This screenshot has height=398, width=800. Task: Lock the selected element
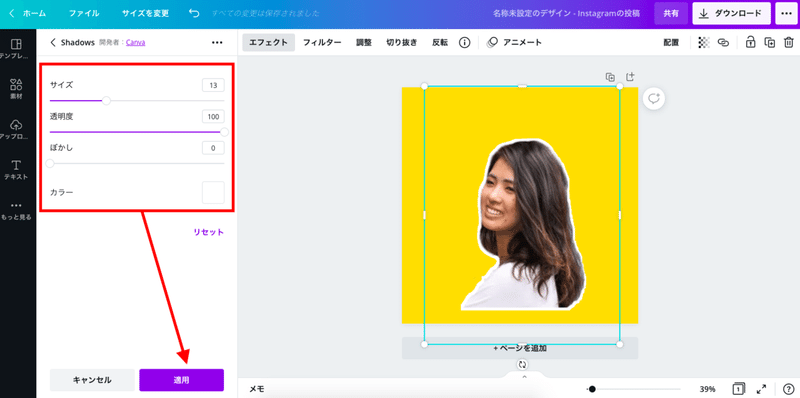[751, 43]
